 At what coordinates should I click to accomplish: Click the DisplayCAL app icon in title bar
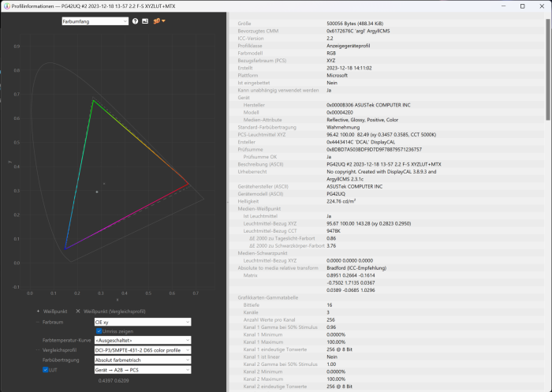[6, 6]
